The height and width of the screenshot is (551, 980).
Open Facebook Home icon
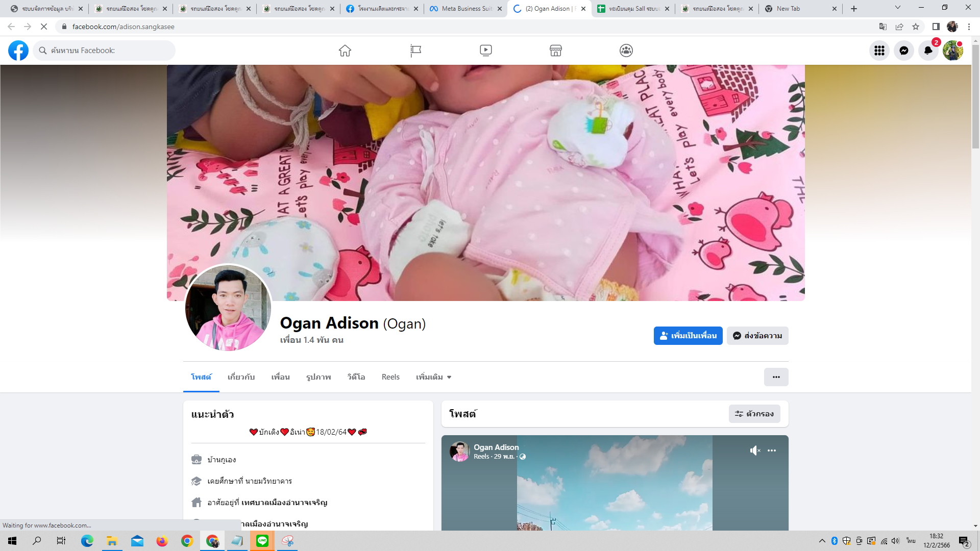(x=345, y=51)
